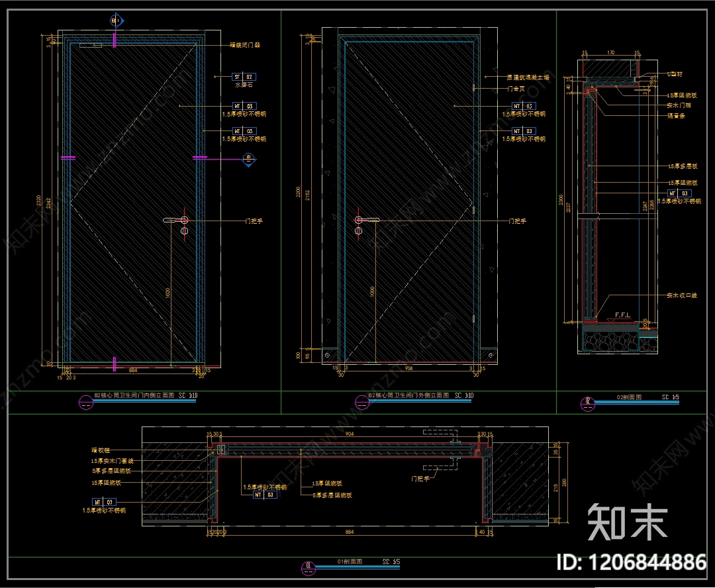The width and height of the screenshot is (715, 588).
Task: Select the "170" dimension atop section 02
Action: tap(610, 52)
